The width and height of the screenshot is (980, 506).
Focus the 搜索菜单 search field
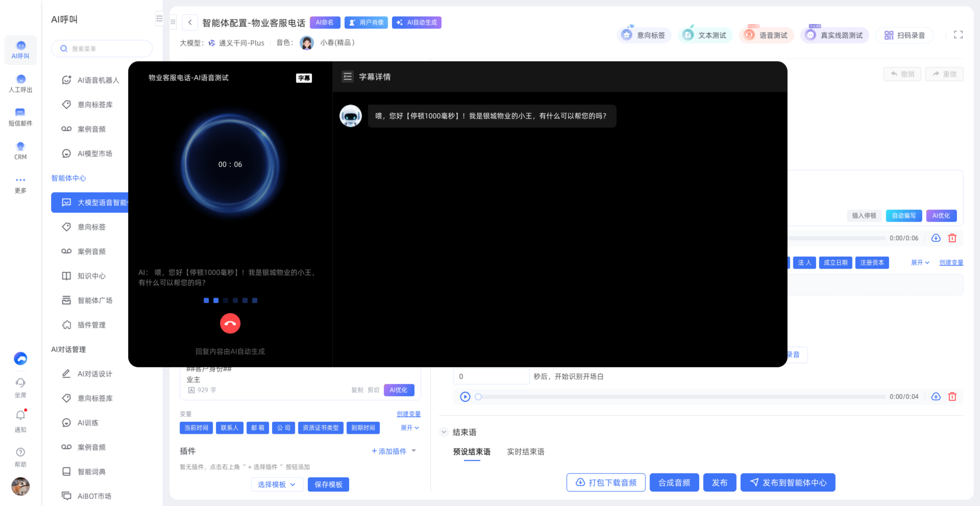[x=102, y=48]
